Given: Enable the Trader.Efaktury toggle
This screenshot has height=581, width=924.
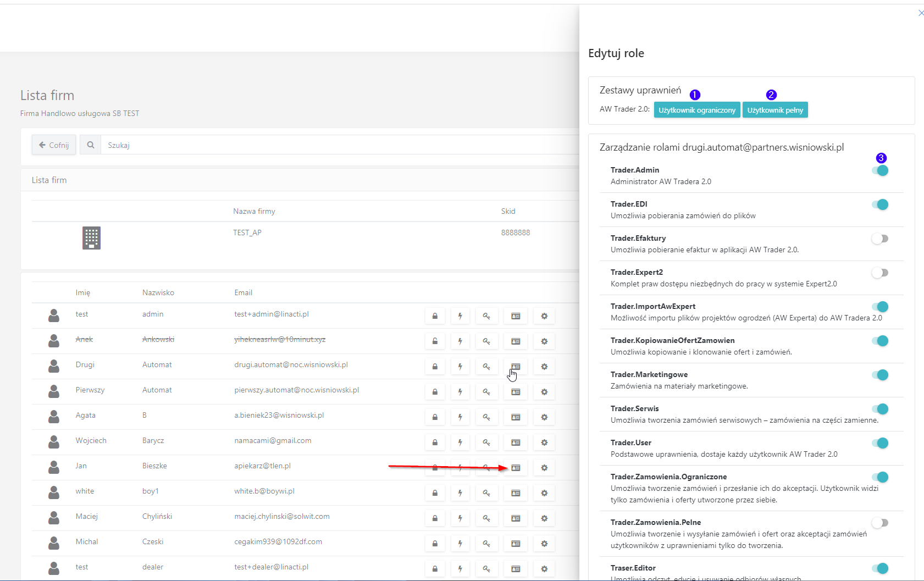Looking at the screenshot, I should click(x=880, y=239).
